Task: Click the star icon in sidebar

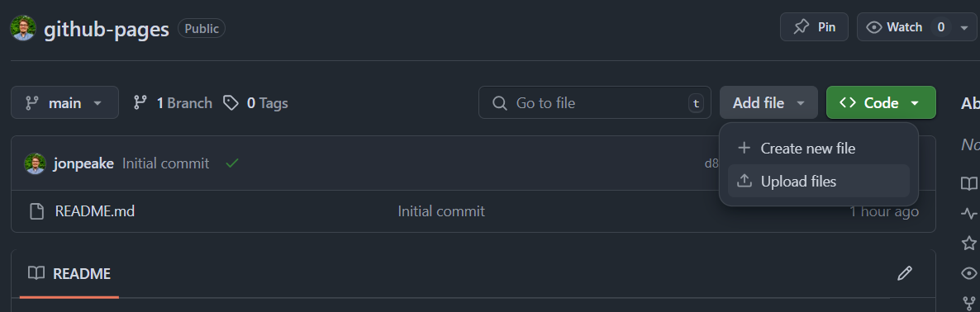Action: [968, 243]
